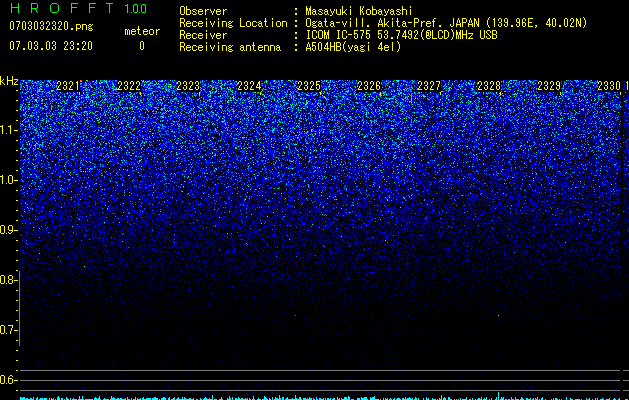Image resolution: width=629 pixels, height=400 pixels.
Task: Click the 1.1 kHz frequency tick label
Action: tap(8, 130)
